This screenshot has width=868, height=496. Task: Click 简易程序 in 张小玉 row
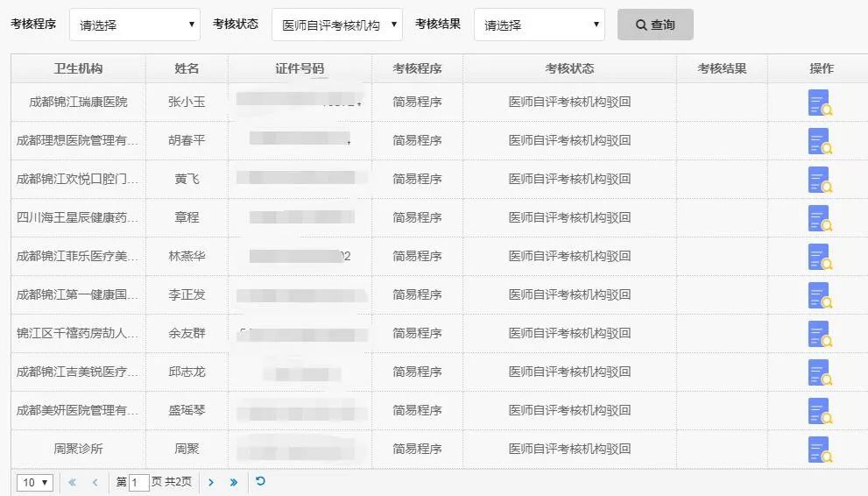(417, 102)
